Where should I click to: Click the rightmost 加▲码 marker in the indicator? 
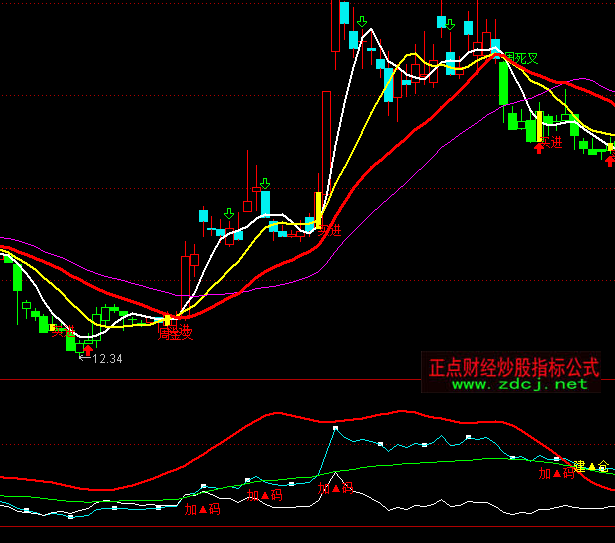pyautogui.click(x=555, y=473)
